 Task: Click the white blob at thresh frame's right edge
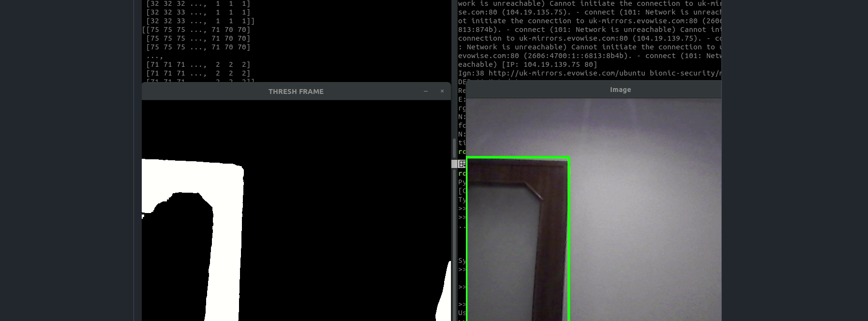(444, 295)
